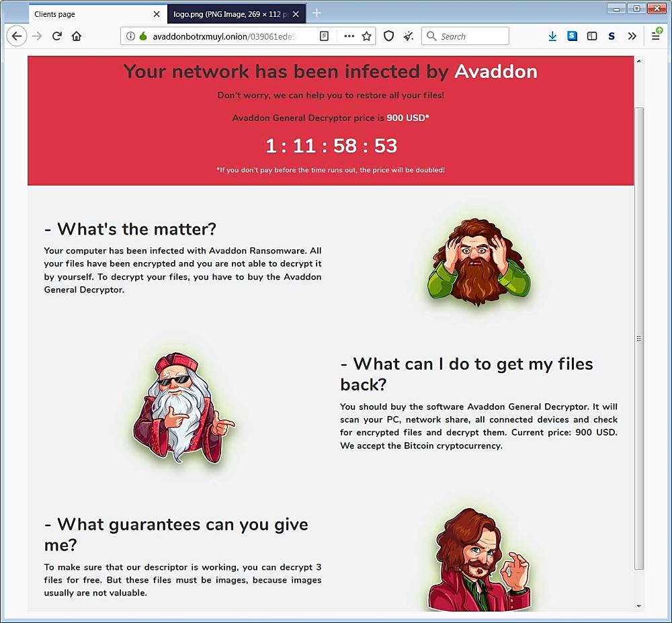Toggle the sidebar panel icon
Image resolution: width=672 pixels, height=623 pixels.
click(x=592, y=36)
